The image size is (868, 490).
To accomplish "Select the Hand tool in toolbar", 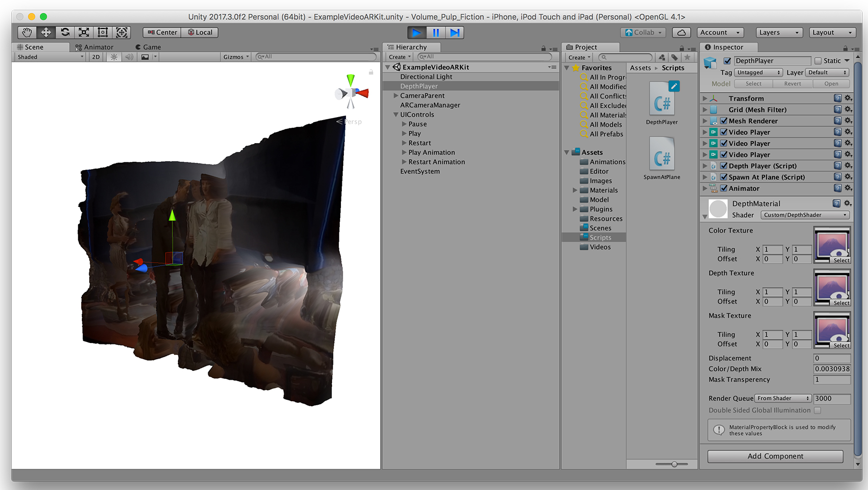I will (x=27, y=32).
